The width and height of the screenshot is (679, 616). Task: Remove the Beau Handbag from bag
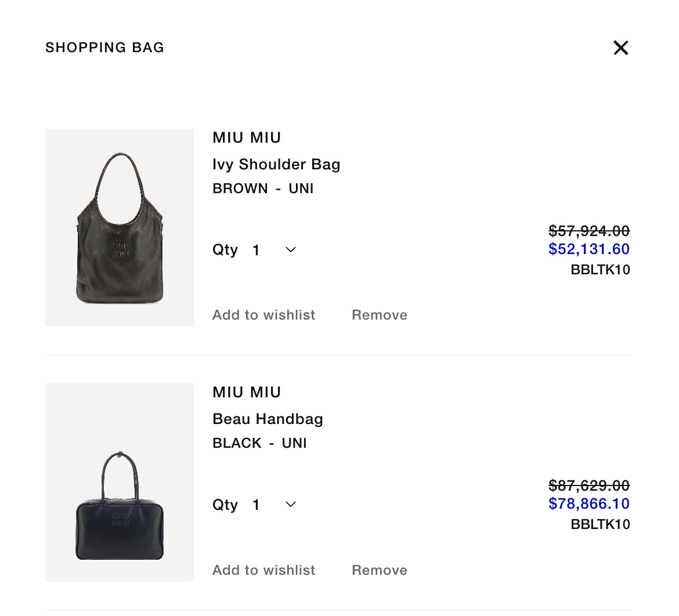[380, 570]
